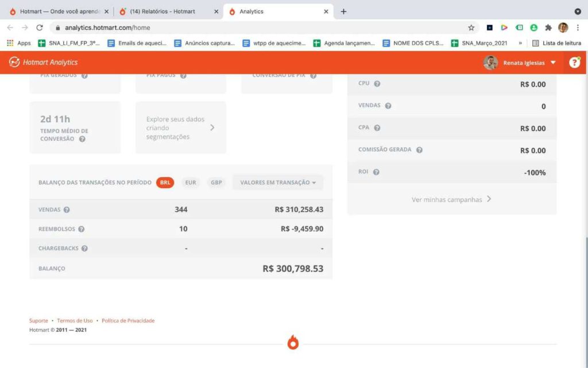Image resolution: width=588 pixels, height=368 pixels.
Task: Show help tooltip for campaign Vendas metric
Action: point(388,106)
